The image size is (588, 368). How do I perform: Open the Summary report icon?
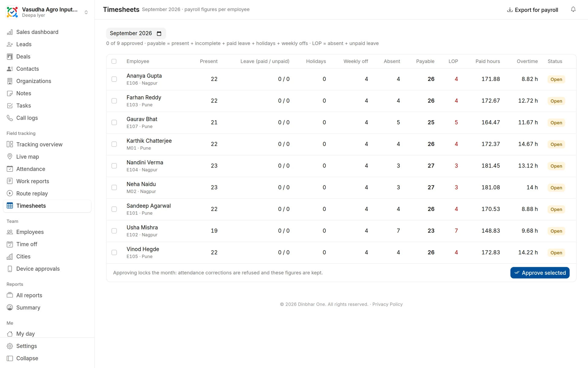tap(10, 308)
